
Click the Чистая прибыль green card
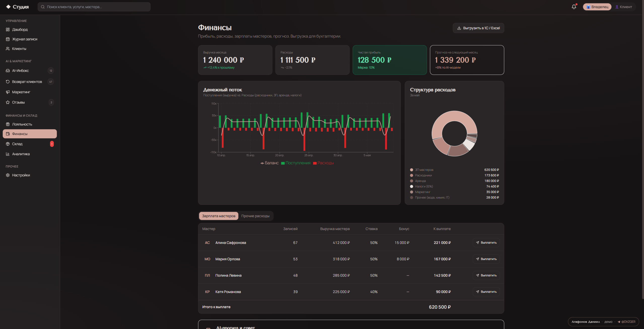point(389,60)
